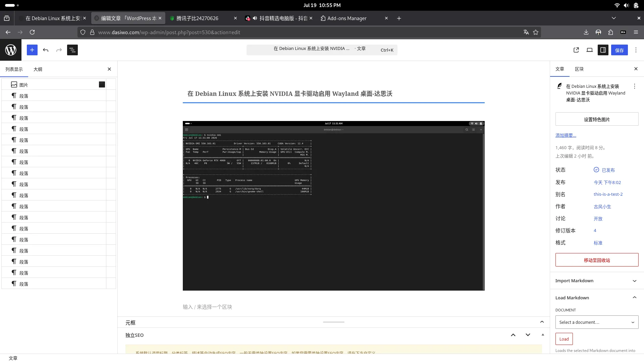The width and height of the screenshot is (644, 362).
Task: Click the 移动至回收站 trash button
Action: 597,260
